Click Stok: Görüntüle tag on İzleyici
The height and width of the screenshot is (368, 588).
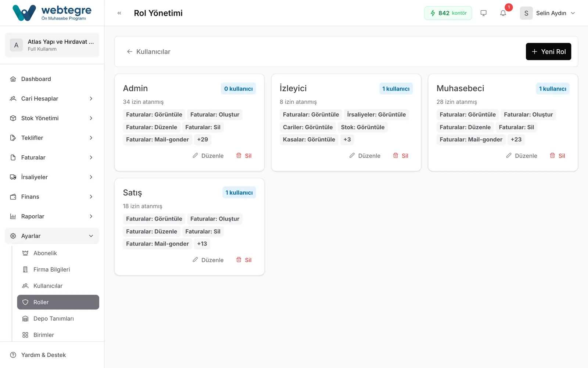point(363,127)
